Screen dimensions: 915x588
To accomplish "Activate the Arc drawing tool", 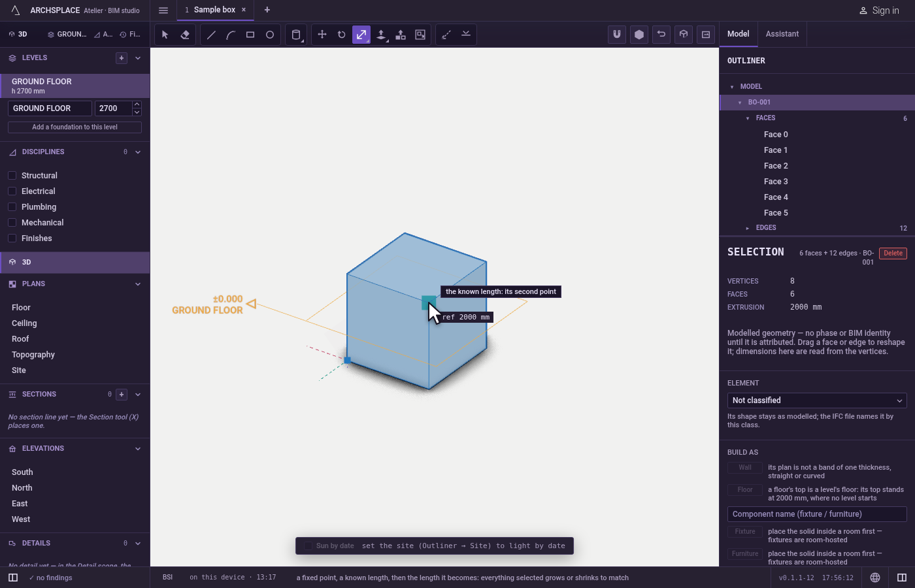I will click(231, 35).
